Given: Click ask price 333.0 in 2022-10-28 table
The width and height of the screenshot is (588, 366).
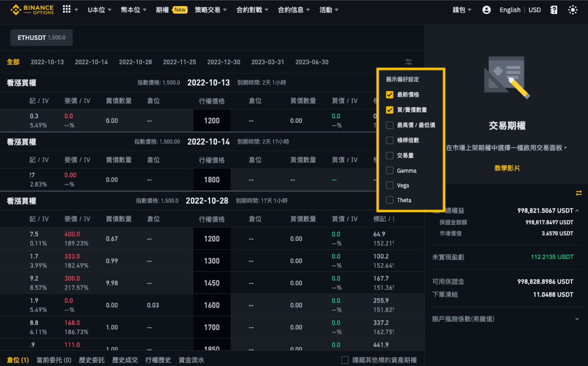Looking at the screenshot, I should pos(72,256).
